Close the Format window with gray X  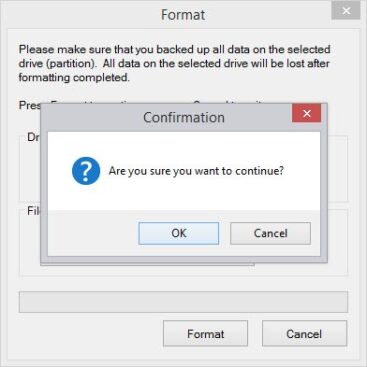click(346, 11)
